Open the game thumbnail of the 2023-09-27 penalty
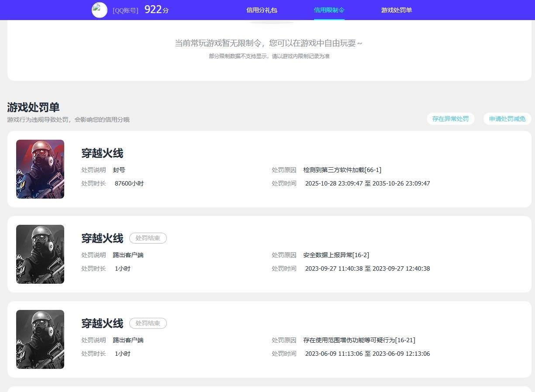Viewport: 535px width, 392px height. point(40,254)
